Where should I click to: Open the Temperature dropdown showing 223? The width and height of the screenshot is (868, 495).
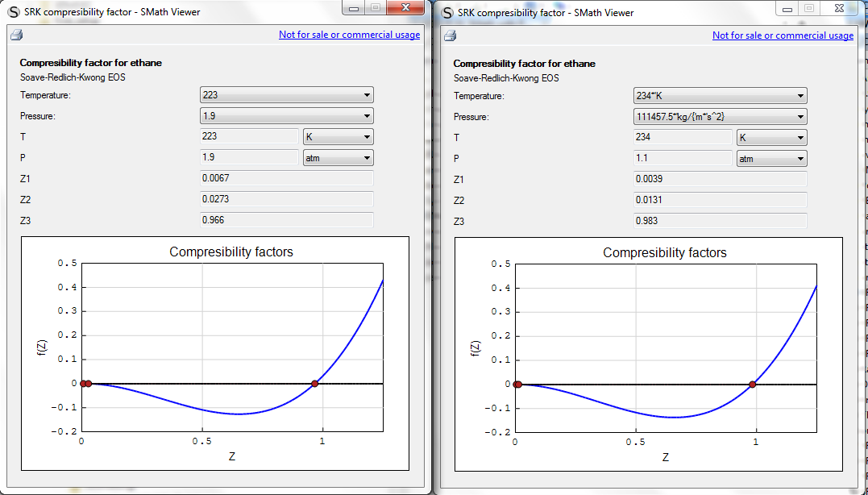pos(286,95)
